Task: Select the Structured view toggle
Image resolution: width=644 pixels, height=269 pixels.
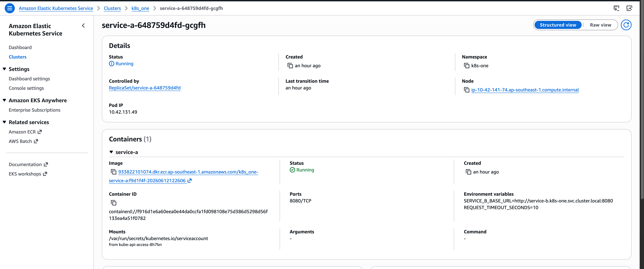Action: pyautogui.click(x=558, y=25)
